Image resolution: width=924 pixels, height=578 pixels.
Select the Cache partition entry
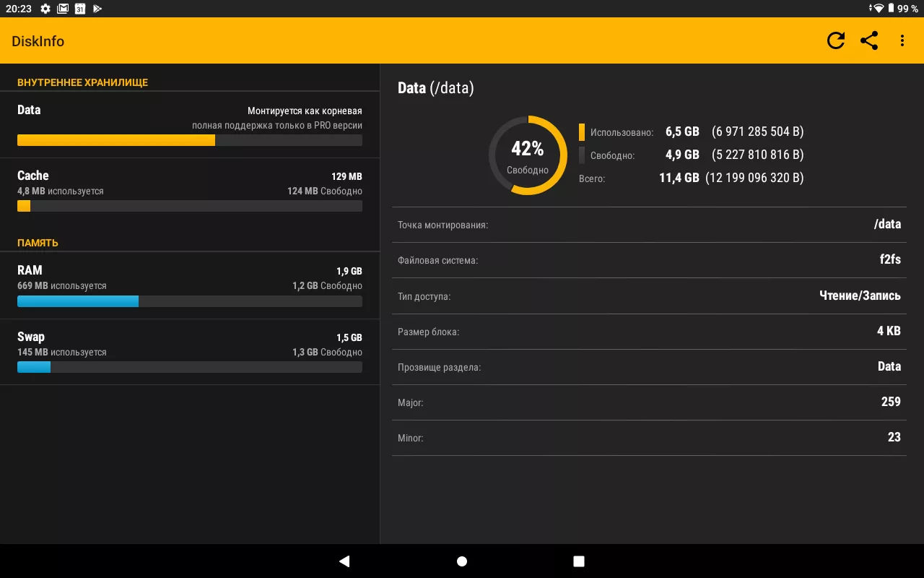(190, 191)
